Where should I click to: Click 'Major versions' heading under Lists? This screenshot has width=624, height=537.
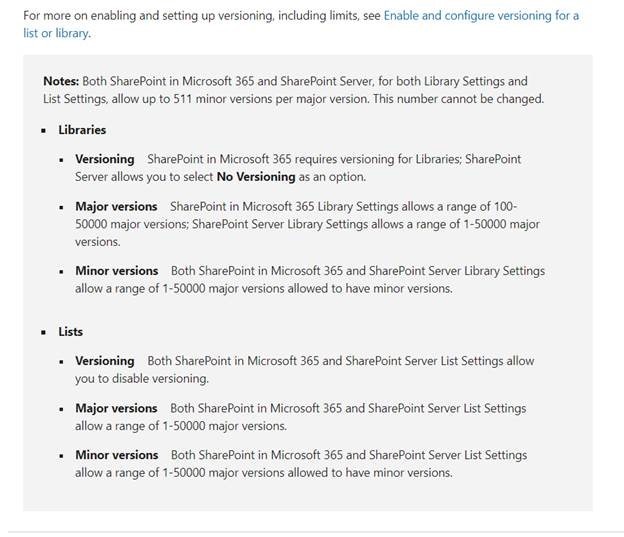(116, 408)
